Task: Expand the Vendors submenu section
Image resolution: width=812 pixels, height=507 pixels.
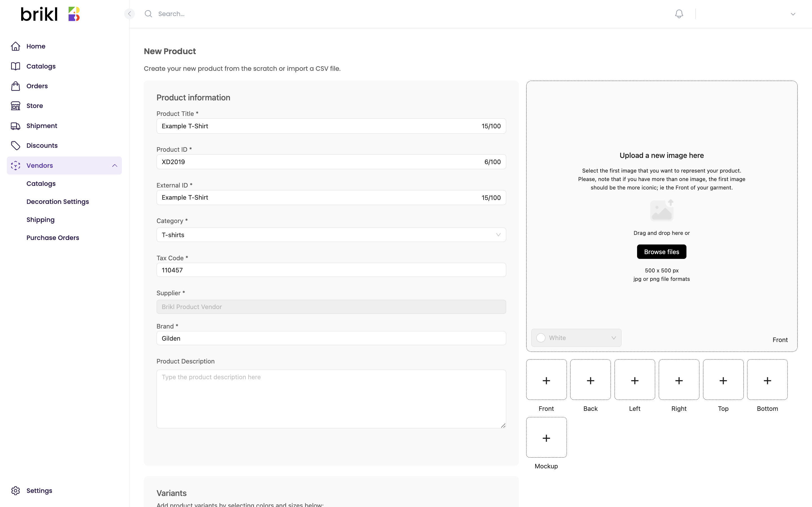Action: (x=115, y=165)
